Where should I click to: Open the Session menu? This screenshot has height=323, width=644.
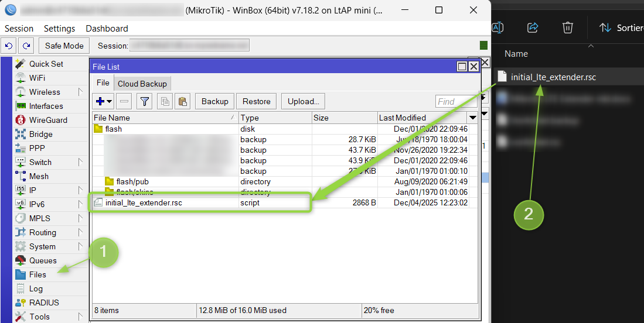tap(19, 29)
